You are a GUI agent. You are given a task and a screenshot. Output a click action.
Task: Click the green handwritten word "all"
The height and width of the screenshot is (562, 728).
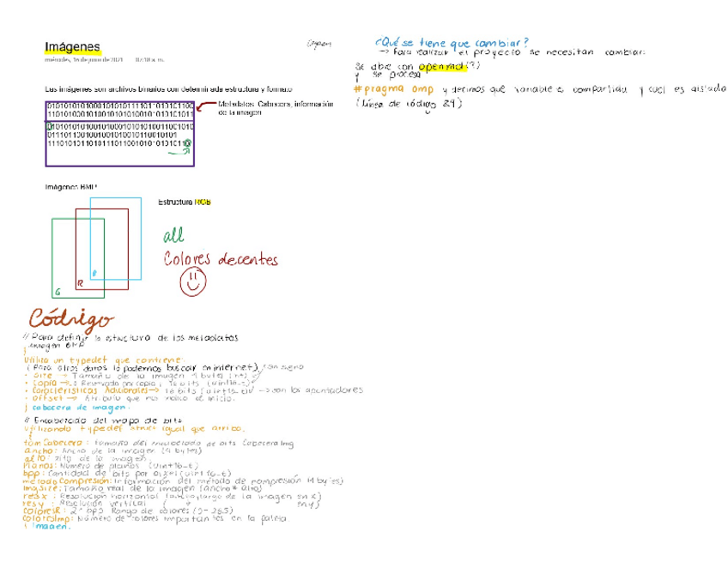173,235
